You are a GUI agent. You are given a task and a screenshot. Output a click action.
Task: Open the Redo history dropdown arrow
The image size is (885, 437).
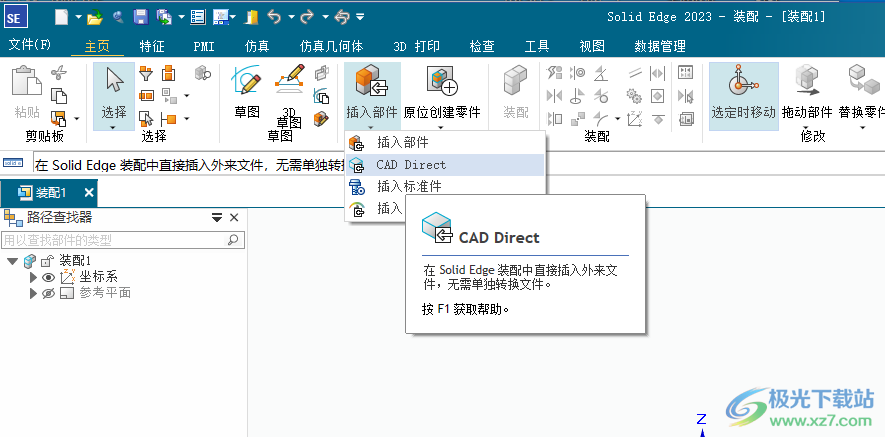(x=325, y=18)
